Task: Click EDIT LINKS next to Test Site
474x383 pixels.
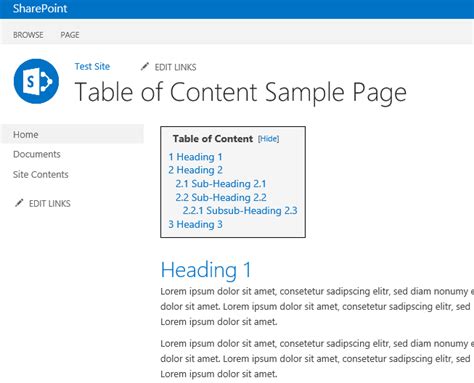Action: pos(175,67)
